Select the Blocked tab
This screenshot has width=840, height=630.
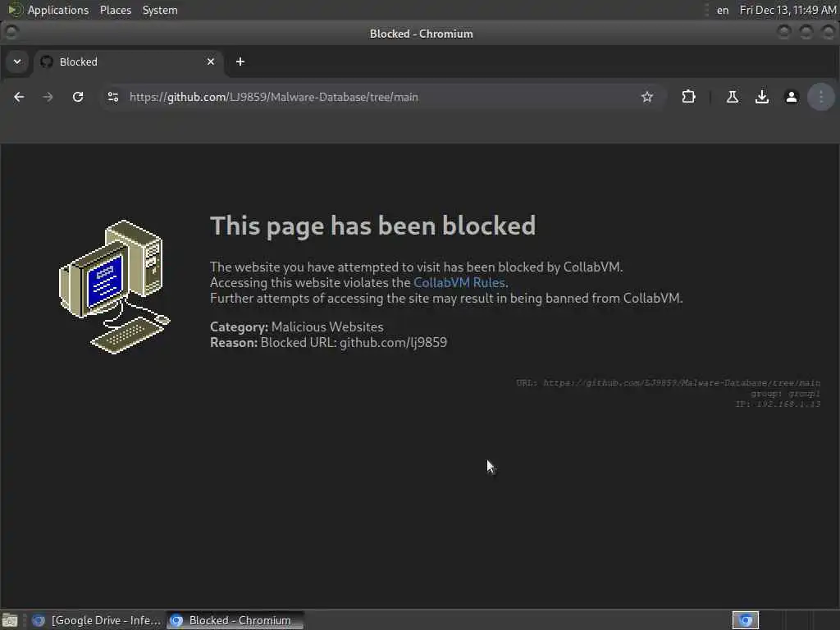pyautogui.click(x=129, y=62)
